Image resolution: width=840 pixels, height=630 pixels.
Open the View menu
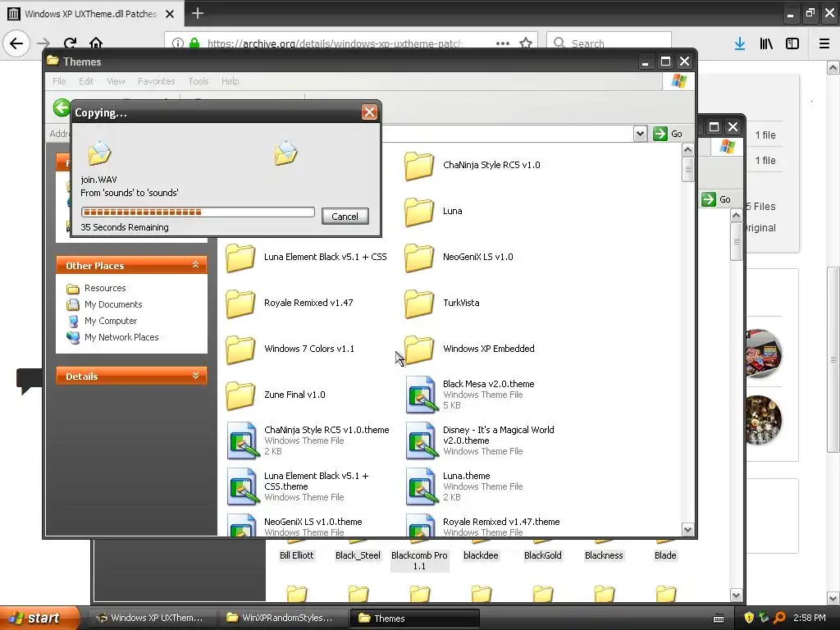116,81
